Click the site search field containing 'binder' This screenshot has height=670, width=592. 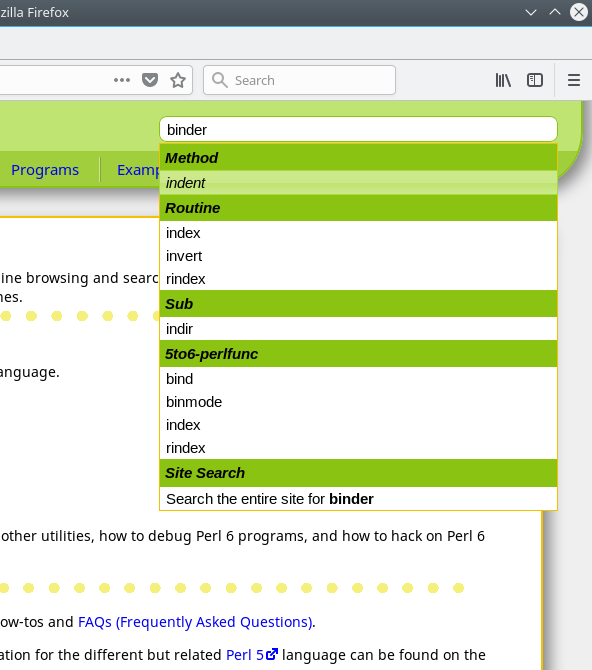(x=358, y=129)
